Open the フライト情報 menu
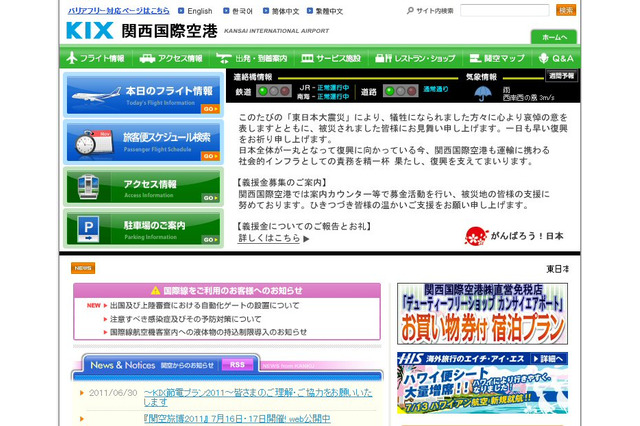Viewport: 640px width, 426px height. click(x=96, y=58)
